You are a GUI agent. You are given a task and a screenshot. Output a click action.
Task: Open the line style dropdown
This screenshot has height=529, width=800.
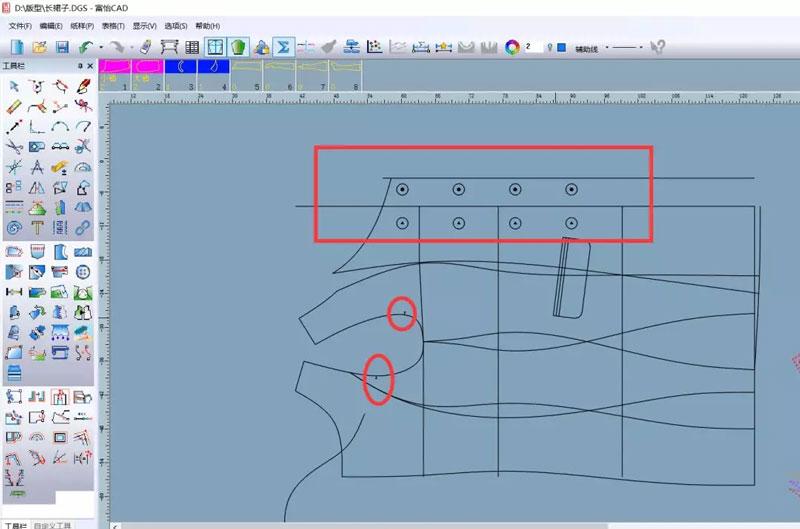pos(641,48)
